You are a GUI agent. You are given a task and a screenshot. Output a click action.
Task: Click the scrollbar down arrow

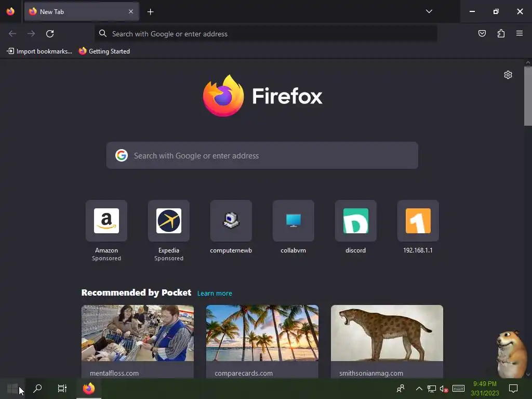(528, 374)
